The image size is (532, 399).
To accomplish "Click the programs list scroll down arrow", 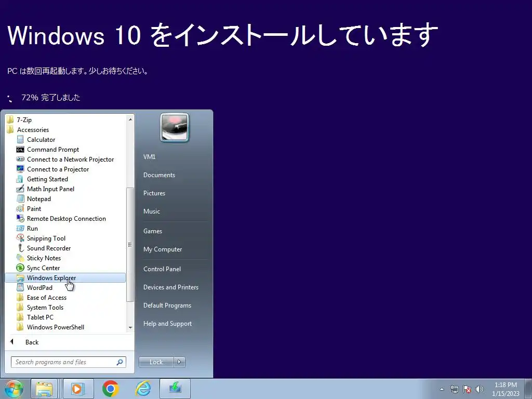I will 130,327.
